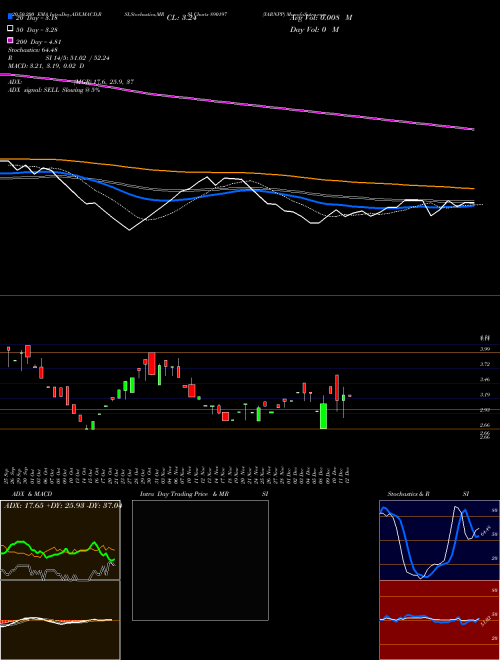Click the orange moving average line end
500x660 pixels.
473,189
